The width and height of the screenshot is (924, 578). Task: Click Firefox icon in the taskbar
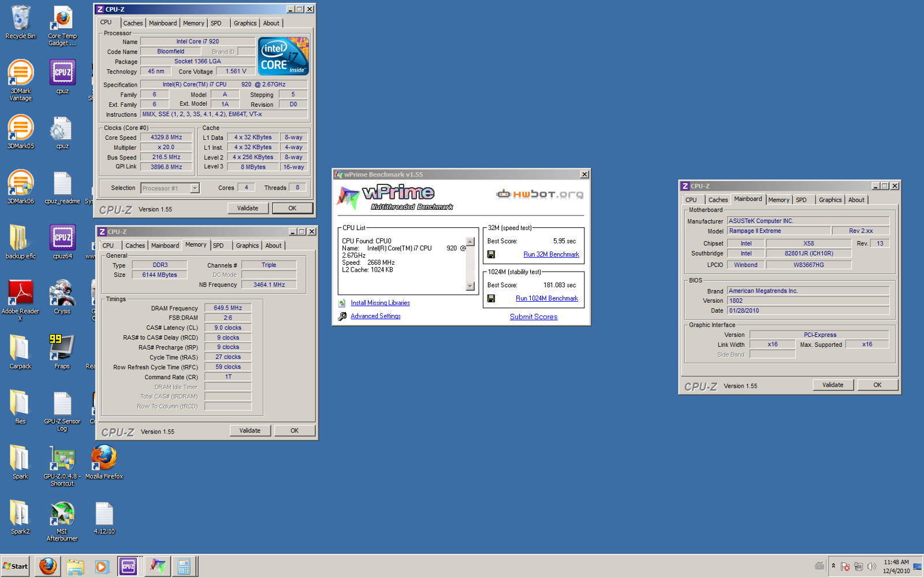coord(48,566)
